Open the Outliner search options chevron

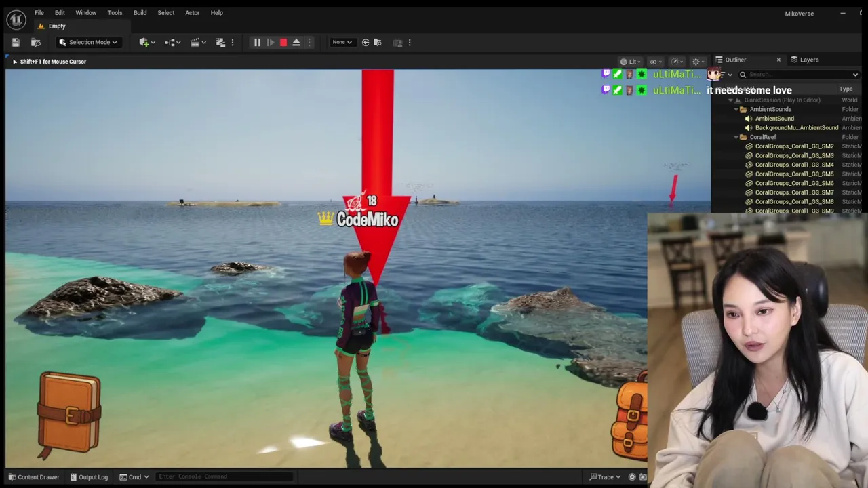[x=855, y=75]
